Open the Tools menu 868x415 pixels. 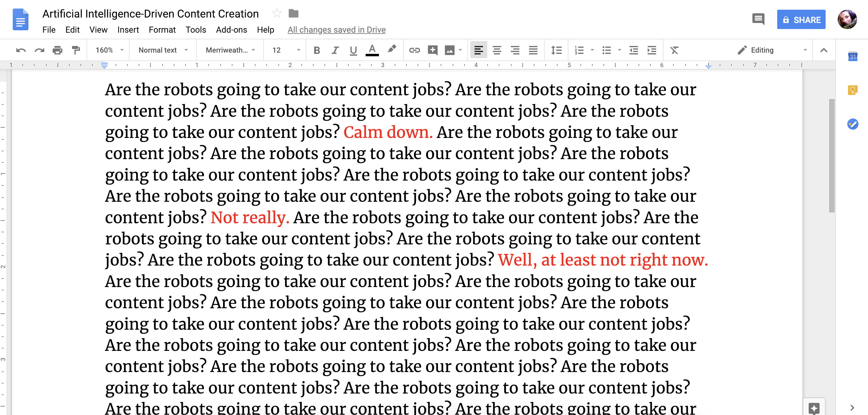196,30
